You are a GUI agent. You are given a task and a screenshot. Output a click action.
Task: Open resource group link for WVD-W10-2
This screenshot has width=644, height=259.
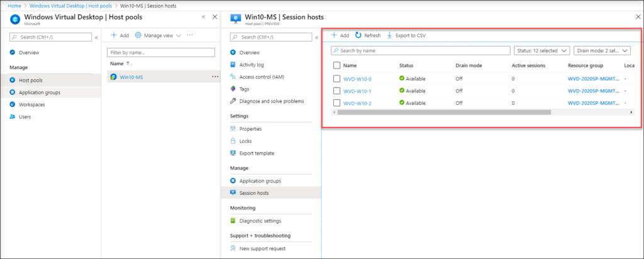(x=593, y=104)
